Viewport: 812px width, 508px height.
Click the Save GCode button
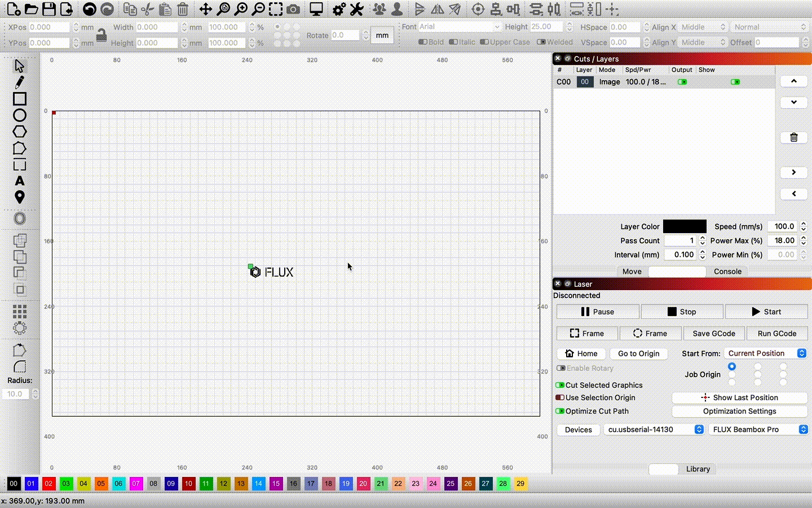coord(714,334)
